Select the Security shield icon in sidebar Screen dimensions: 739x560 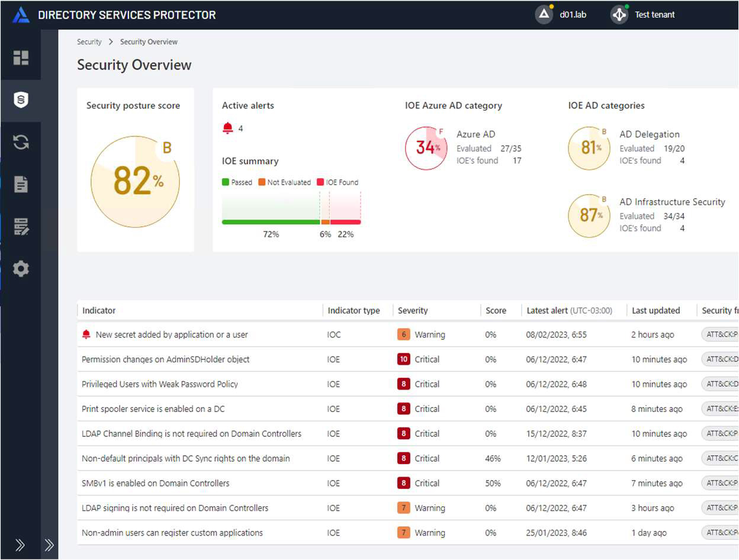click(21, 100)
